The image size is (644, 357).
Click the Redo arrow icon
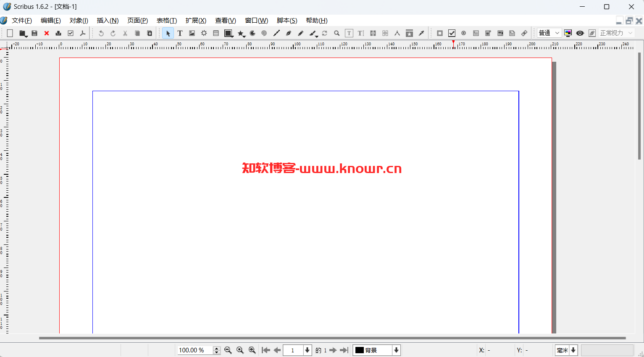(113, 33)
